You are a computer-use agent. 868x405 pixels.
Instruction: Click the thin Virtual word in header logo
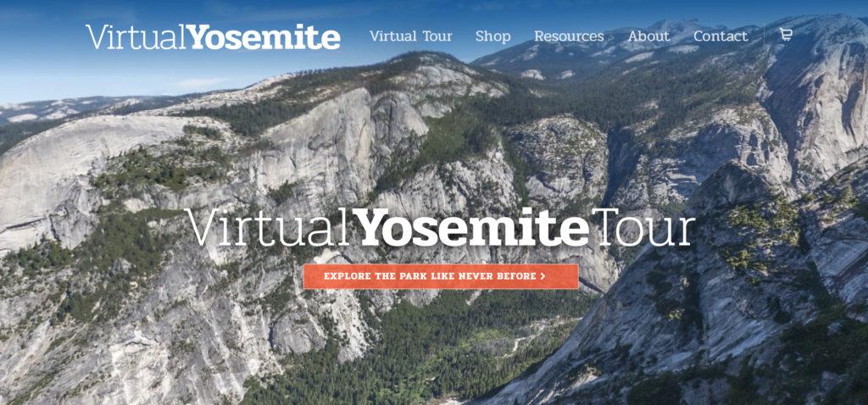click(135, 37)
